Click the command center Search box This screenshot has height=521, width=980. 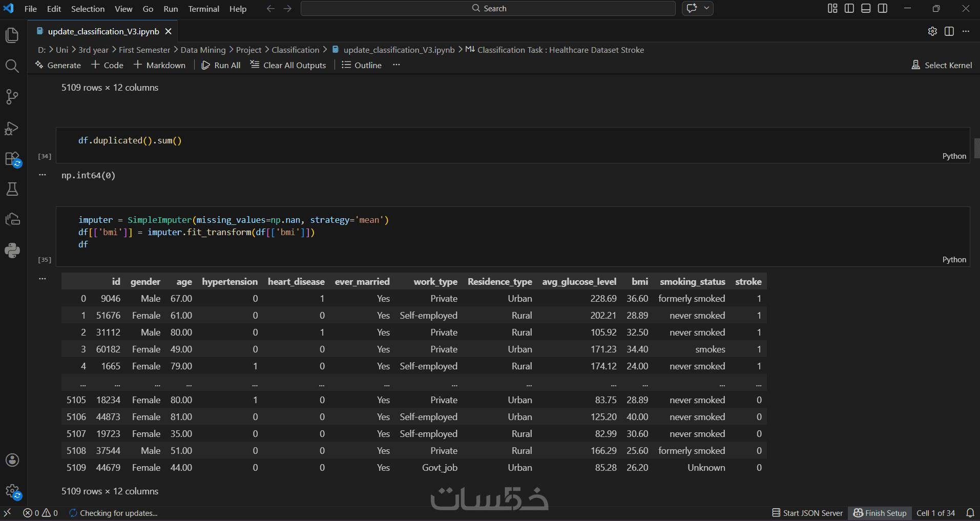[488, 8]
